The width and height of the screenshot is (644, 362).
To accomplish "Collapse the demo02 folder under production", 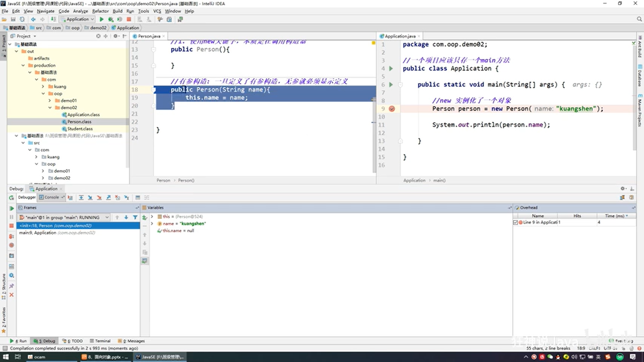I will 50,108.
